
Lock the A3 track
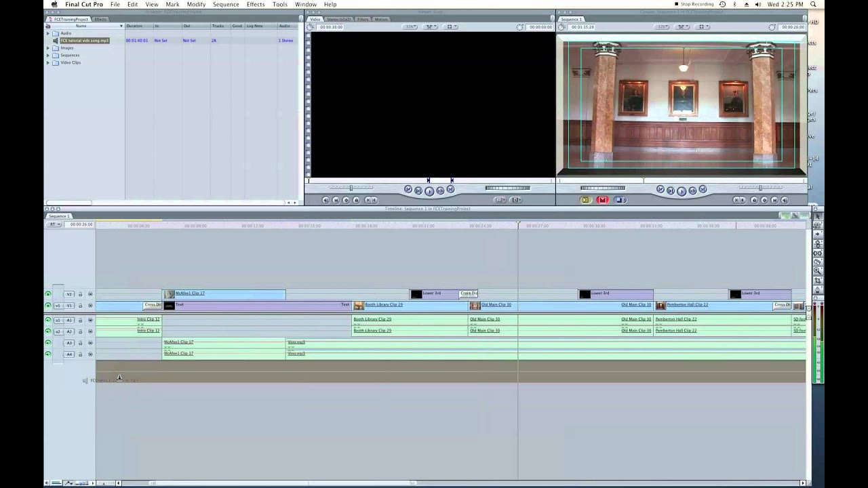tap(80, 343)
